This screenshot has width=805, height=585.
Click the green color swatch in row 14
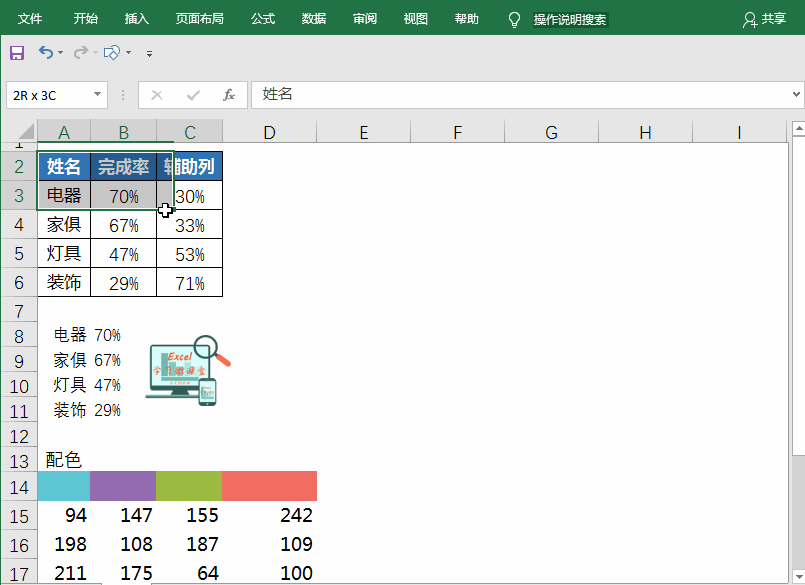[x=189, y=486]
